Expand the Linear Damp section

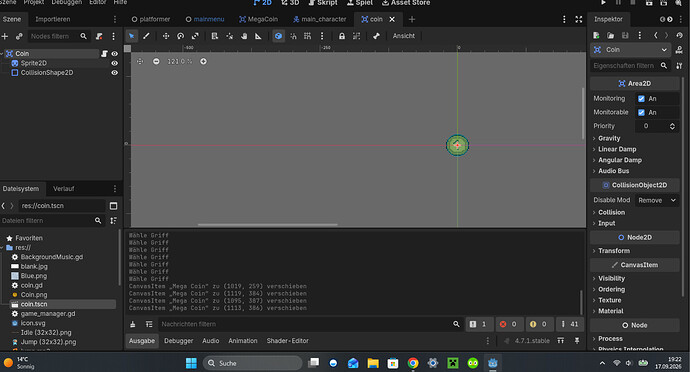click(x=617, y=149)
